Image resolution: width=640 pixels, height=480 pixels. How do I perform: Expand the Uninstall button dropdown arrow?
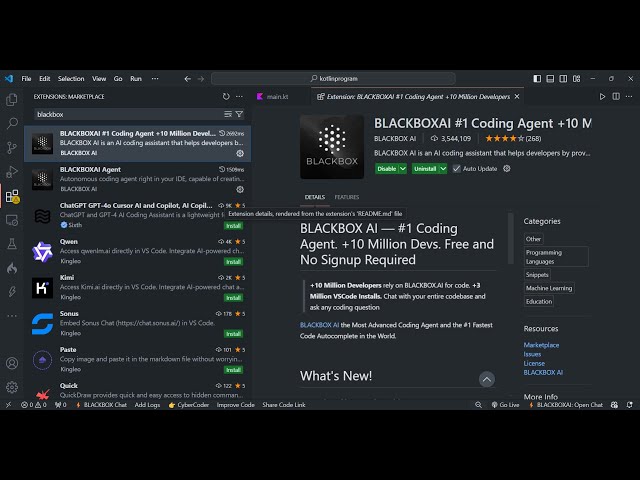pos(444,169)
